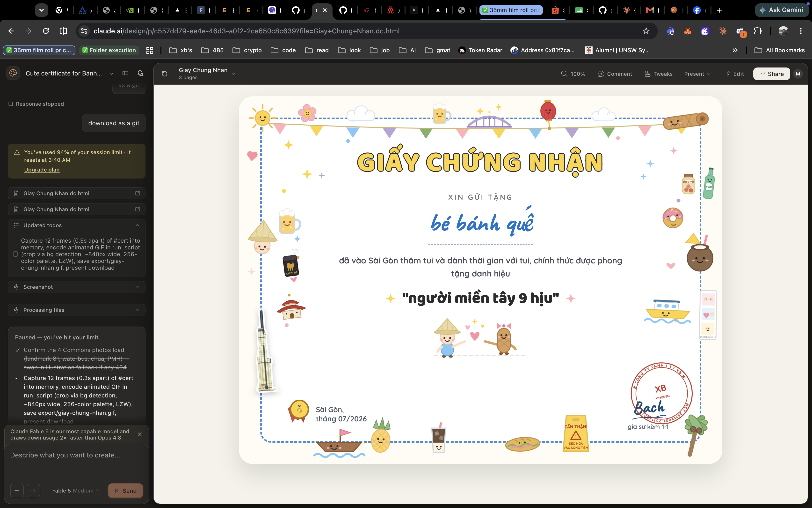Click the Comment button

pyautogui.click(x=615, y=74)
